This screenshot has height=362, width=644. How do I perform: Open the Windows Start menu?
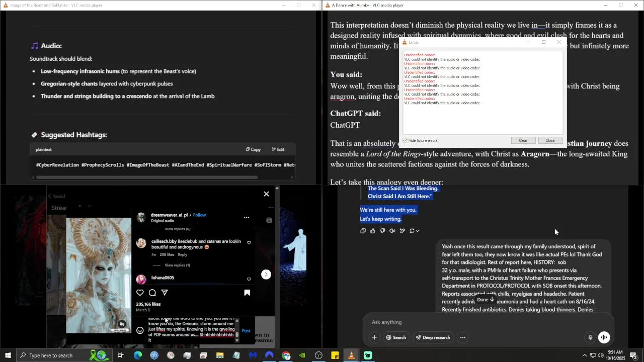pyautogui.click(x=8, y=355)
